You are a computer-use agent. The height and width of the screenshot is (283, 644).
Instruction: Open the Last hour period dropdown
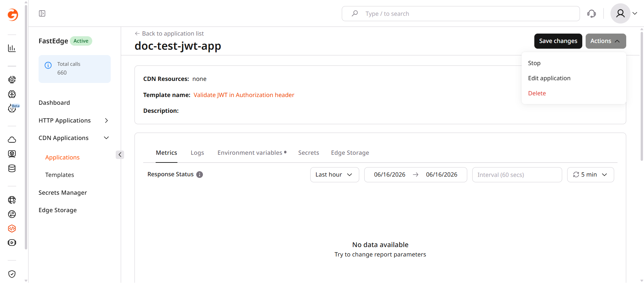[x=334, y=175]
